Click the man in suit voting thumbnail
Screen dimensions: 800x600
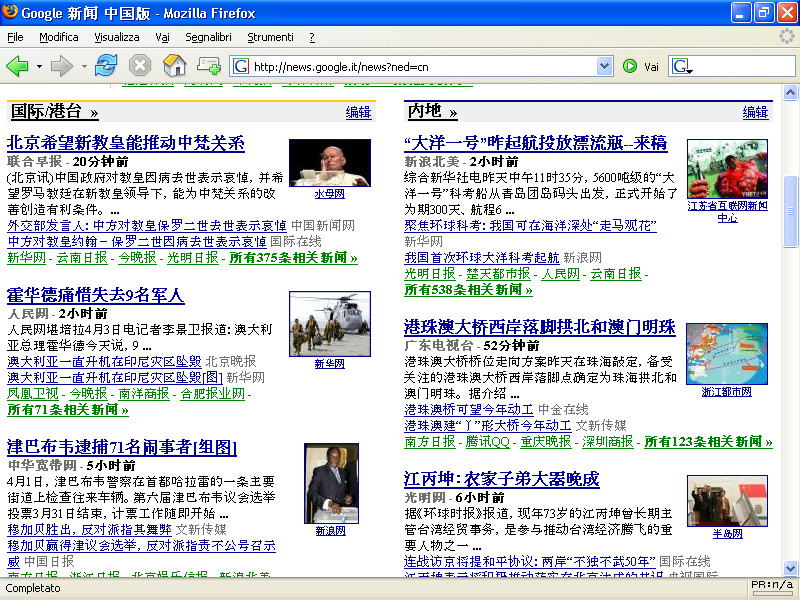pos(331,484)
